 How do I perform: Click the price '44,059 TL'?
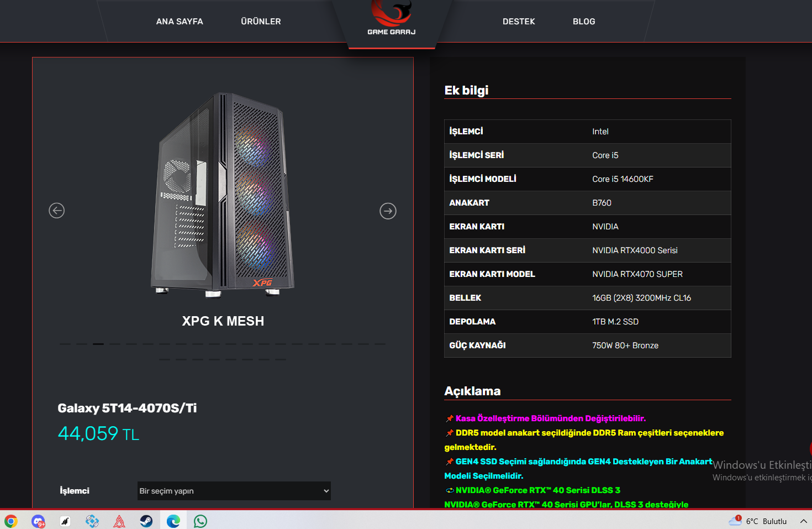click(98, 433)
